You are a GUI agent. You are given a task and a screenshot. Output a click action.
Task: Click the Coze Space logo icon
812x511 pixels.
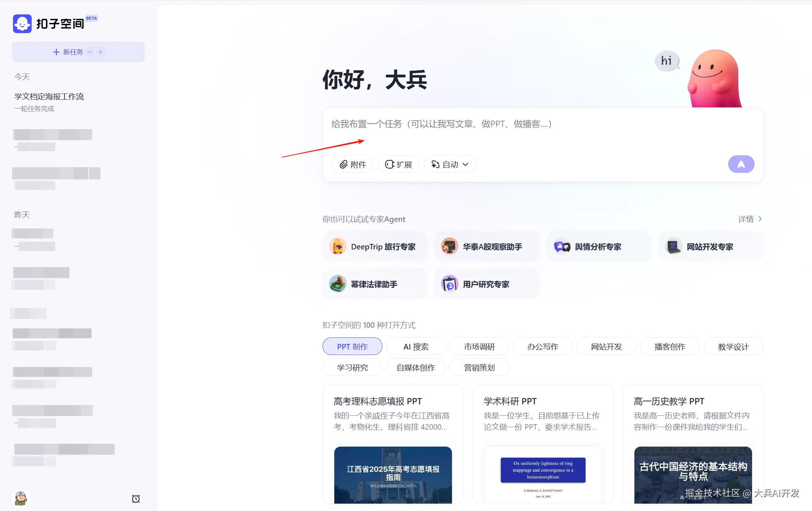pos(22,24)
